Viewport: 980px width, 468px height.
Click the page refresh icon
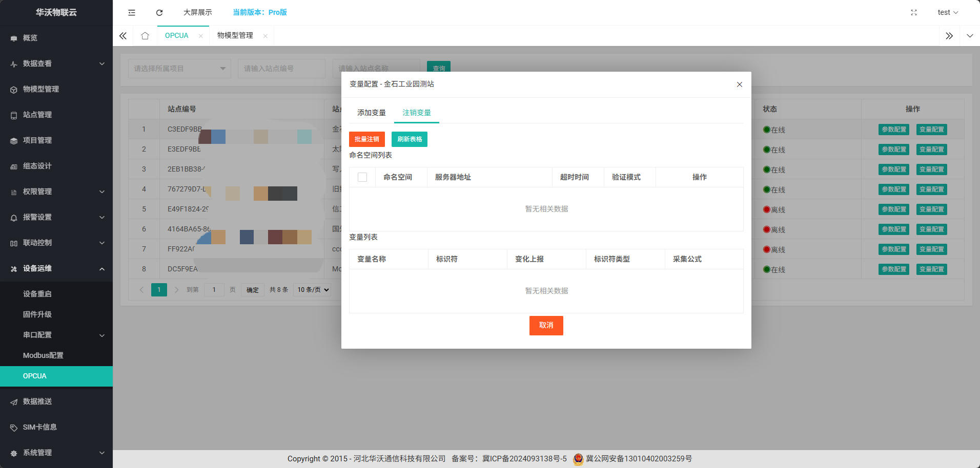(x=159, y=12)
